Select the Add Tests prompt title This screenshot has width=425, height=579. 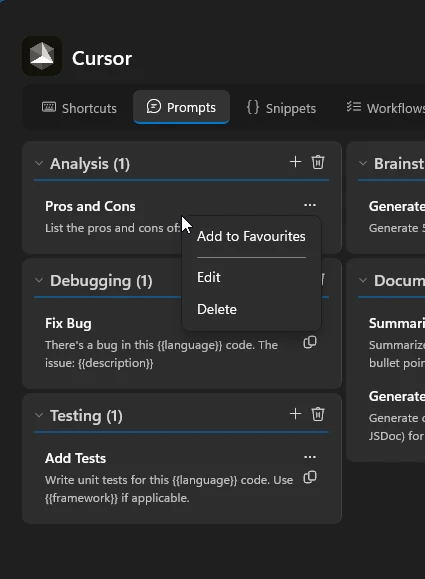click(75, 458)
